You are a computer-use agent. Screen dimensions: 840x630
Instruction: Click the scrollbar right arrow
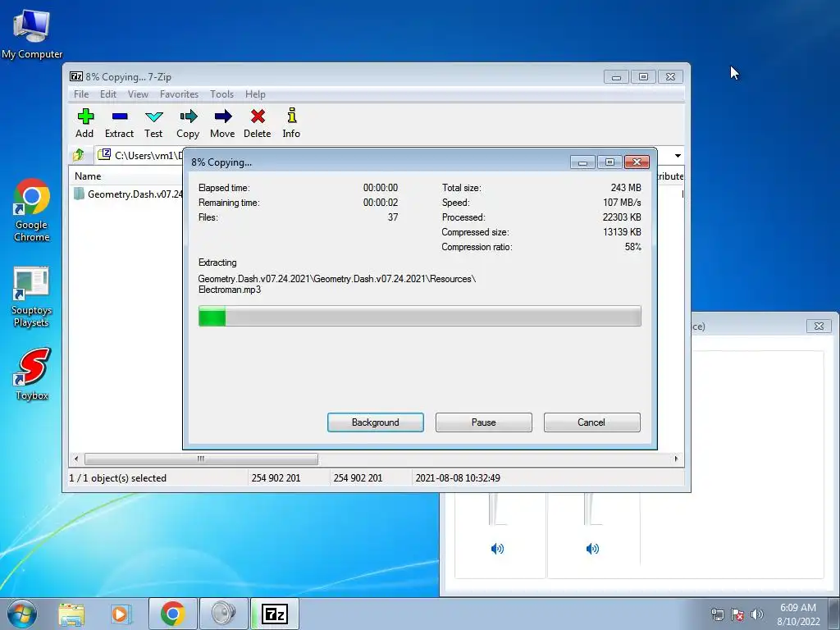676,459
